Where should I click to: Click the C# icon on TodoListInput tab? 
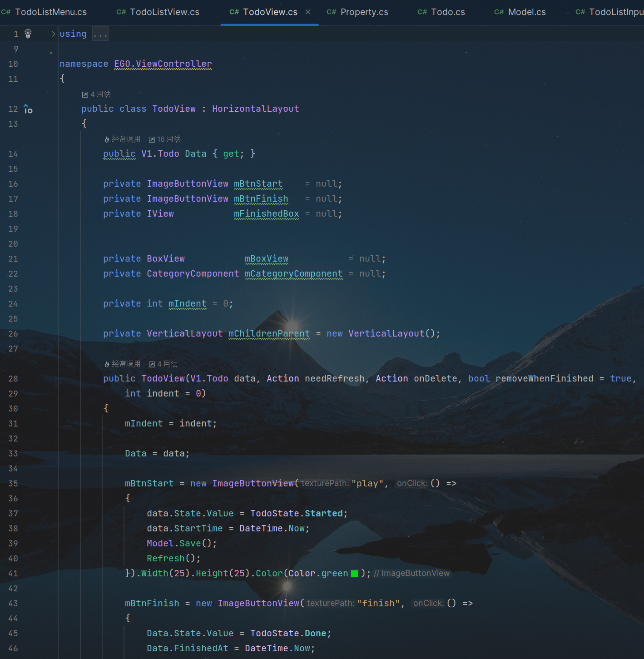click(x=580, y=12)
